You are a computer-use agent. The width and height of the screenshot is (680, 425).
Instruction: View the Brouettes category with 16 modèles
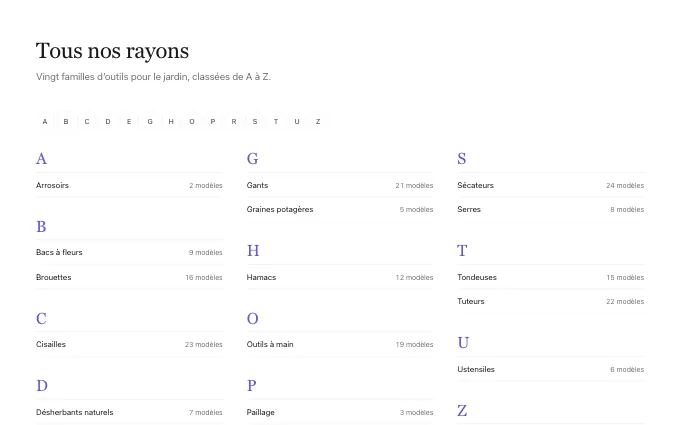pos(129,277)
